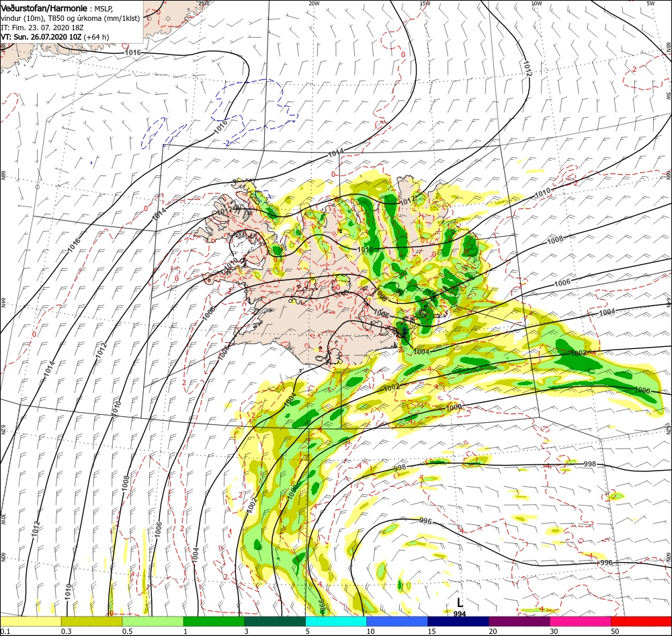The image size is (672, 636).
Task: Click the '20W' longitude label at top
Action: tap(314, 3)
